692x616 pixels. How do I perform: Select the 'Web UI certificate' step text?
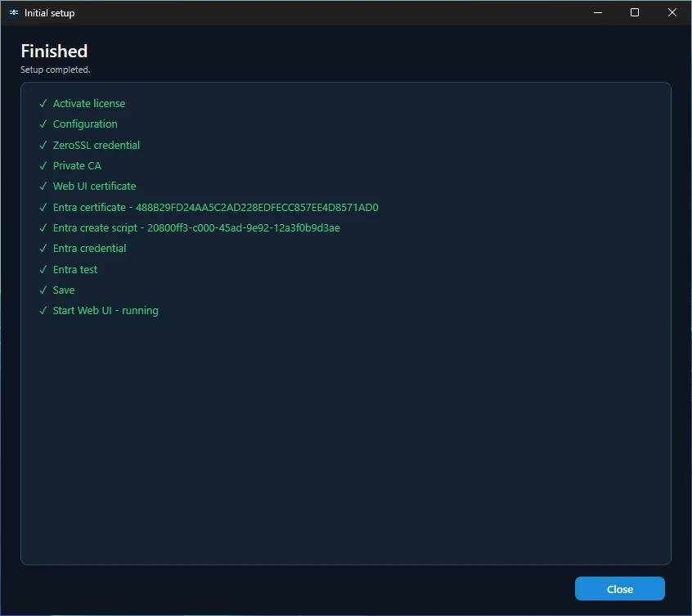point(94,187)
